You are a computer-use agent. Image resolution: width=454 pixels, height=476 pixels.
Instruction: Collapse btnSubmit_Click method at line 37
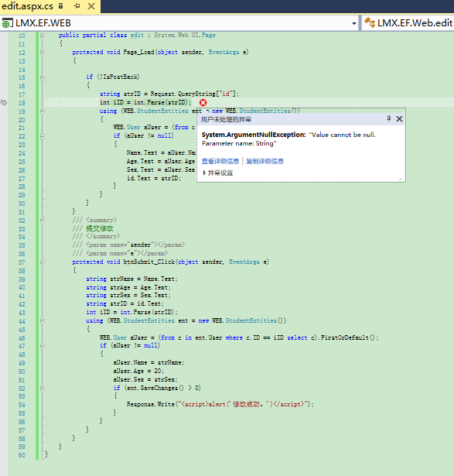click(x=43, y=262)
